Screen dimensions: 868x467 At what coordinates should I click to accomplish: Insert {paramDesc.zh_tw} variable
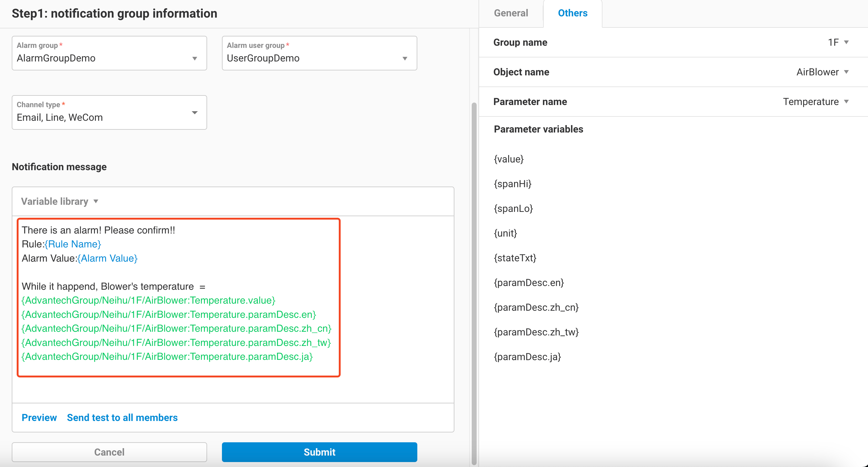(x=536, y=332)
